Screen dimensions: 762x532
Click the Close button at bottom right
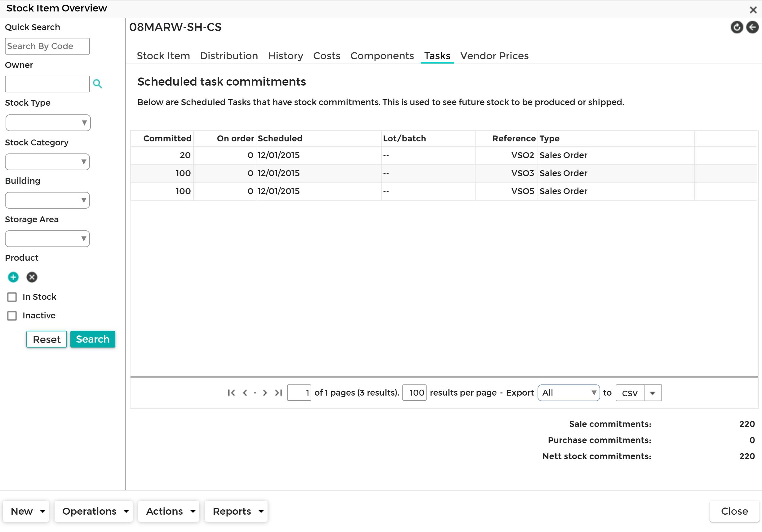tap(734, 512)
